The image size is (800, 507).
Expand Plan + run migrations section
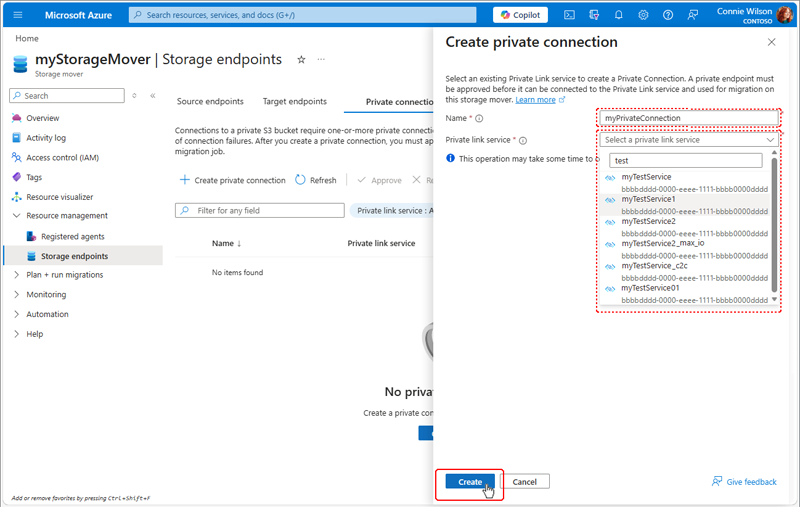(16, 274)
